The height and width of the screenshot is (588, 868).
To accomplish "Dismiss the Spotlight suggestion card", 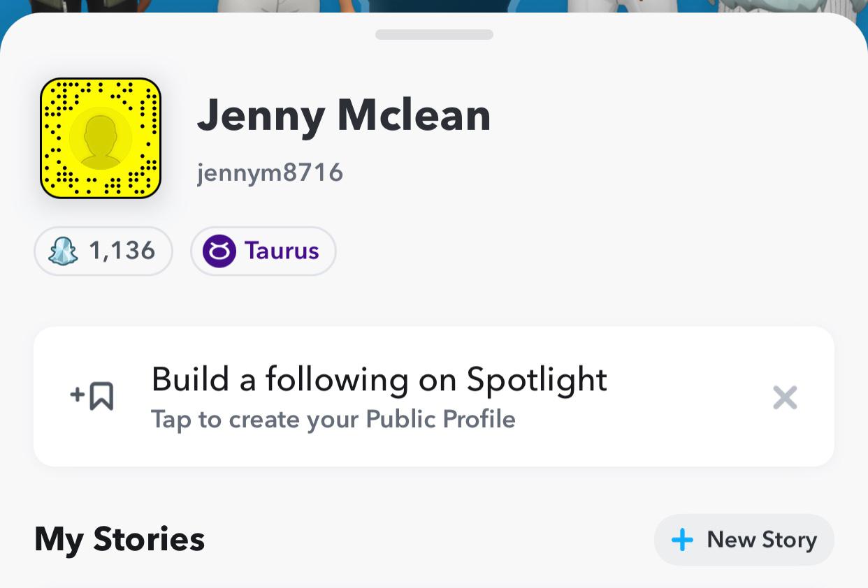I will [785, 398].
